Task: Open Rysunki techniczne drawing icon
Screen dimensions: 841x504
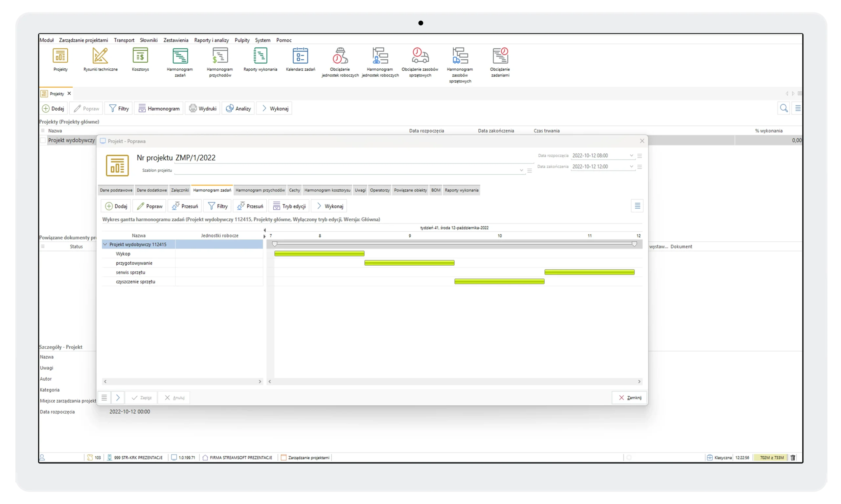Action: [100, 56]
